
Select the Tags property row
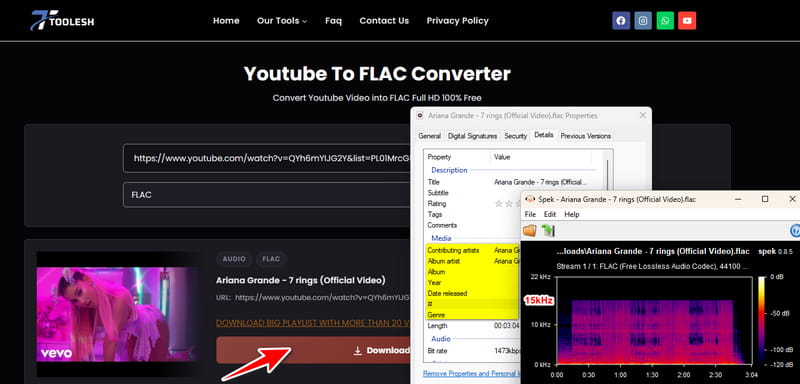pyautogui.click(x=471, y=214)
